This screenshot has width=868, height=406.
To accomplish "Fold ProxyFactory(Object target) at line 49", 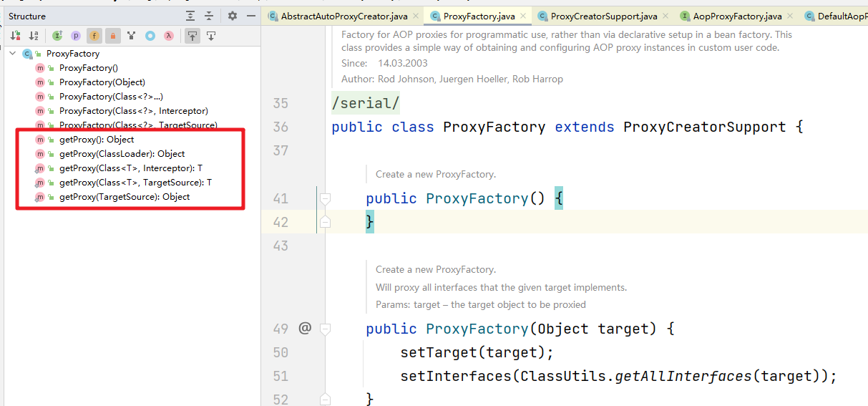I will pyautogui.click(x=325, y=329).
